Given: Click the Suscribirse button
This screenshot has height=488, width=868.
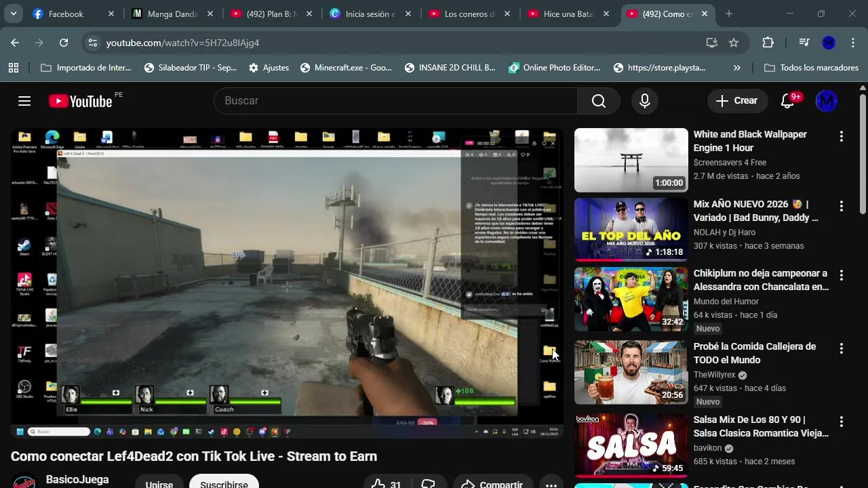Looking at the screenshot, I should (224, 483).
